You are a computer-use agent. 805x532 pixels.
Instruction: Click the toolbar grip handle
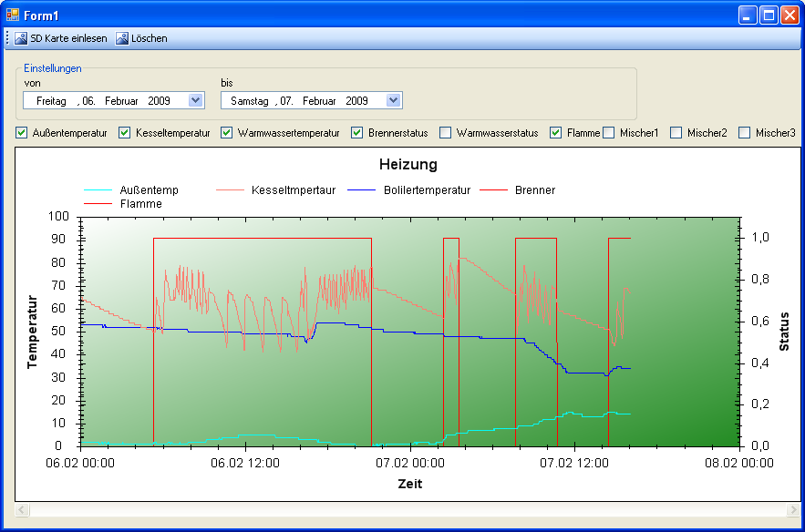[7, 38]
